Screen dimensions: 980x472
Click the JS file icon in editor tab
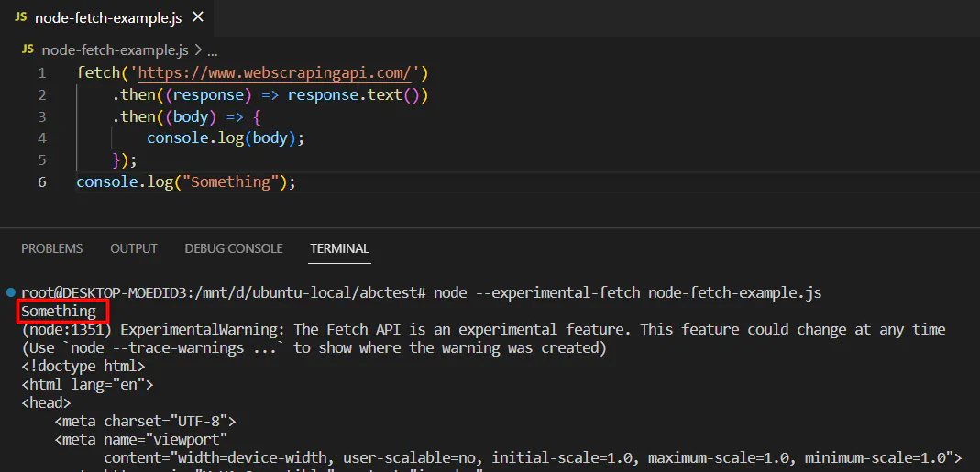[20, 17]
